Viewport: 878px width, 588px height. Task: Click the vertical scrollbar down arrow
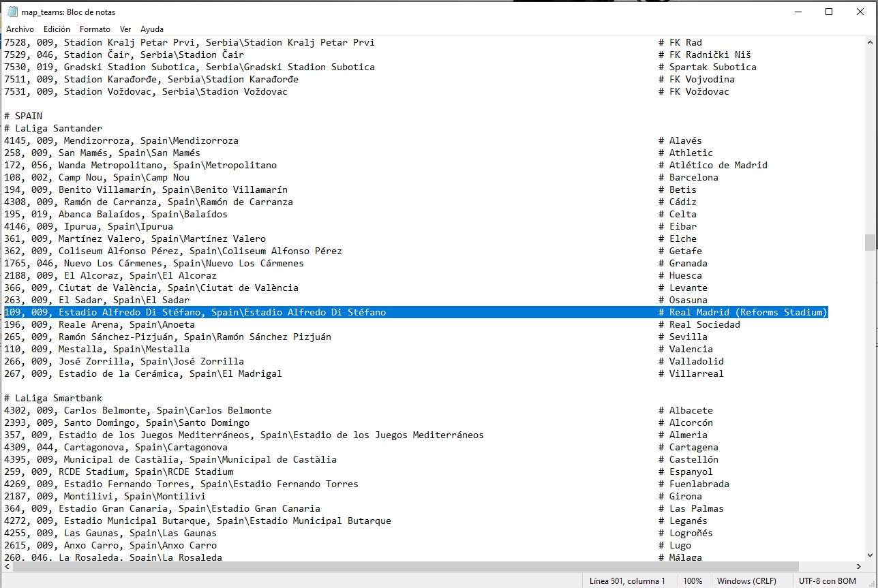[x=870, y=556]
